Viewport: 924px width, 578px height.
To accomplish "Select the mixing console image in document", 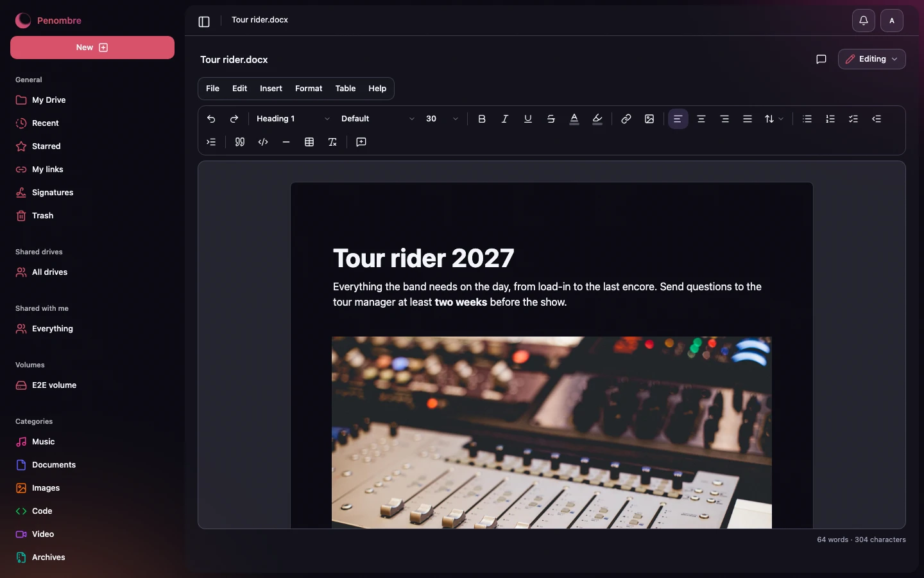I will [552, 433].
